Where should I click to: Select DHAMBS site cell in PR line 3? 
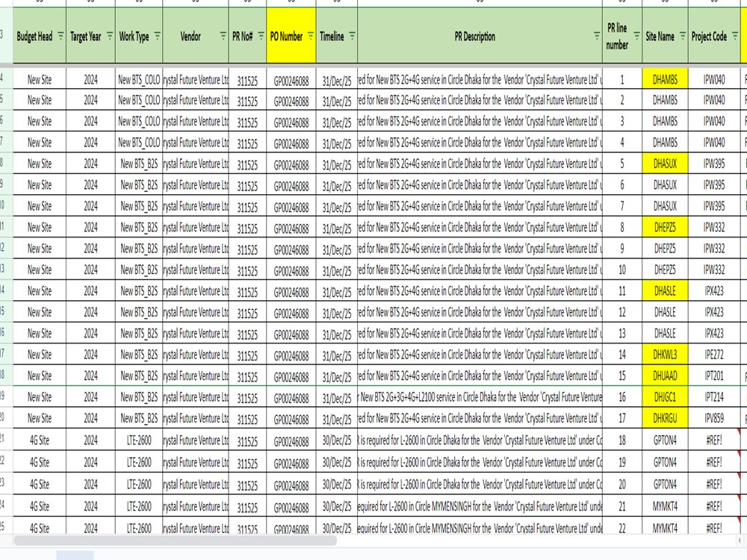click(665, 122)
